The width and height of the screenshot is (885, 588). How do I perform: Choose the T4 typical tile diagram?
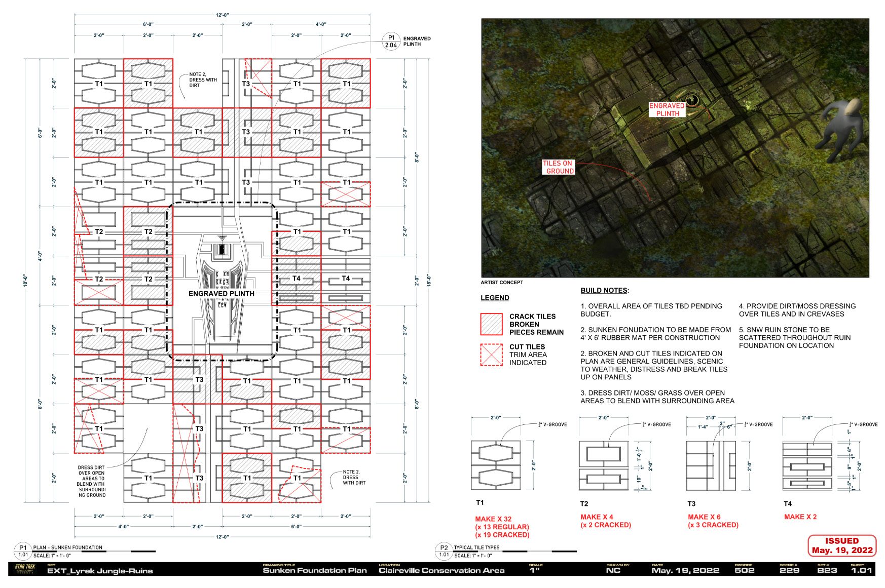(807, 465)
